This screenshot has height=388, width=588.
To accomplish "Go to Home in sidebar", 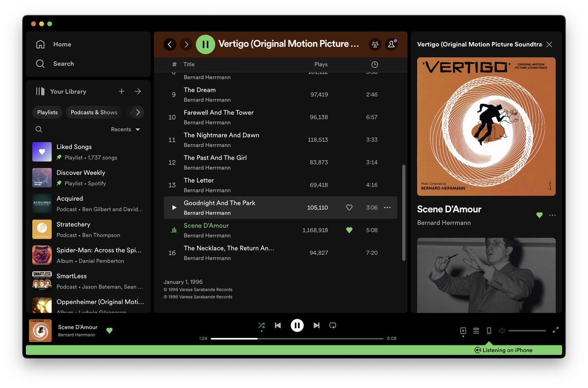I will pos(53,44).
